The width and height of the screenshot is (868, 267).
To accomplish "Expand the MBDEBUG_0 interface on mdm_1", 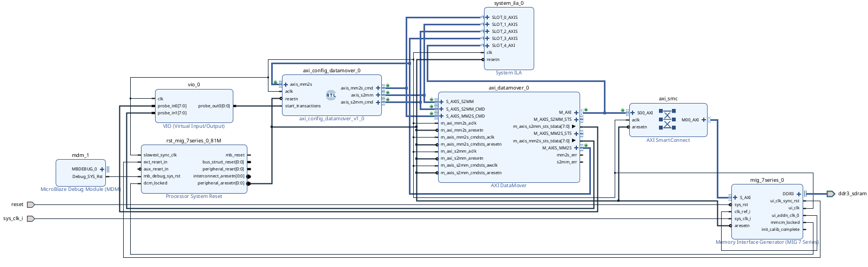I will [102, 169].
